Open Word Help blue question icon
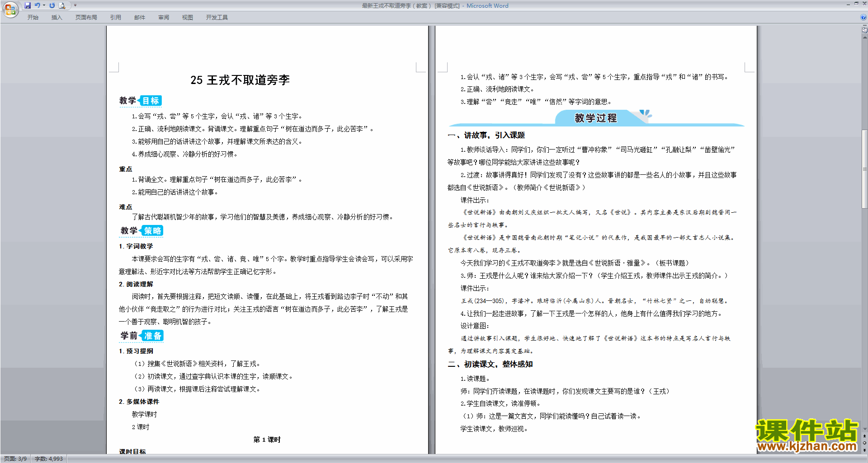 [x=863, y=17]
